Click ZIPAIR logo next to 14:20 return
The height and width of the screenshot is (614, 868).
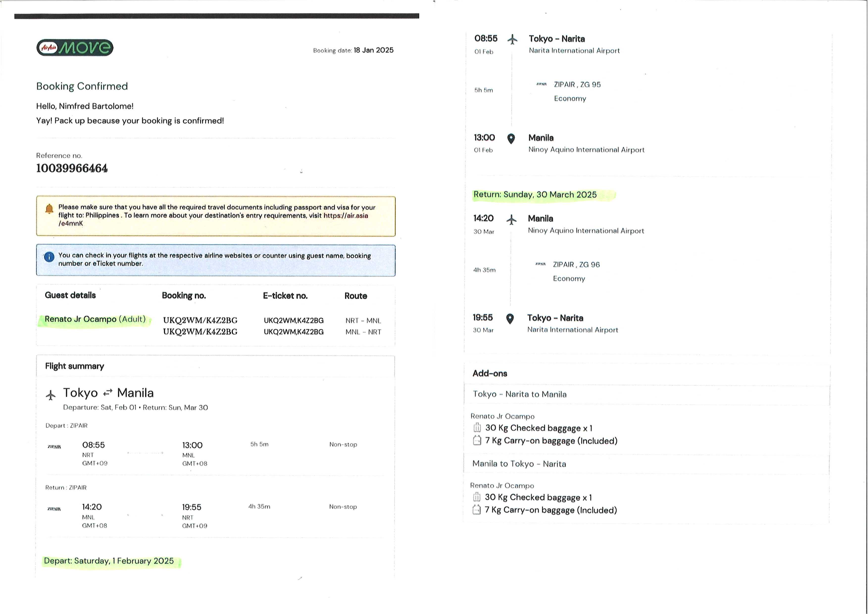click(x=54, y=509)
